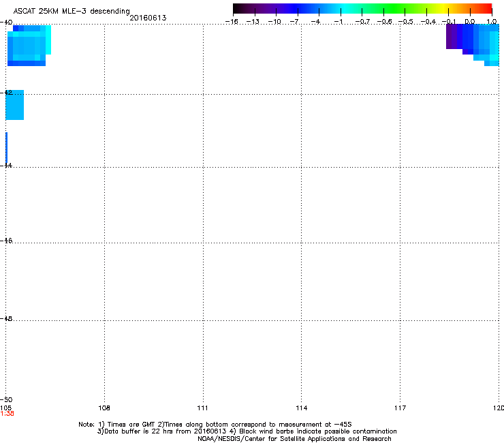Click the longitude label 111
Viewport: 504px width, 443px height.
point(202,408)
